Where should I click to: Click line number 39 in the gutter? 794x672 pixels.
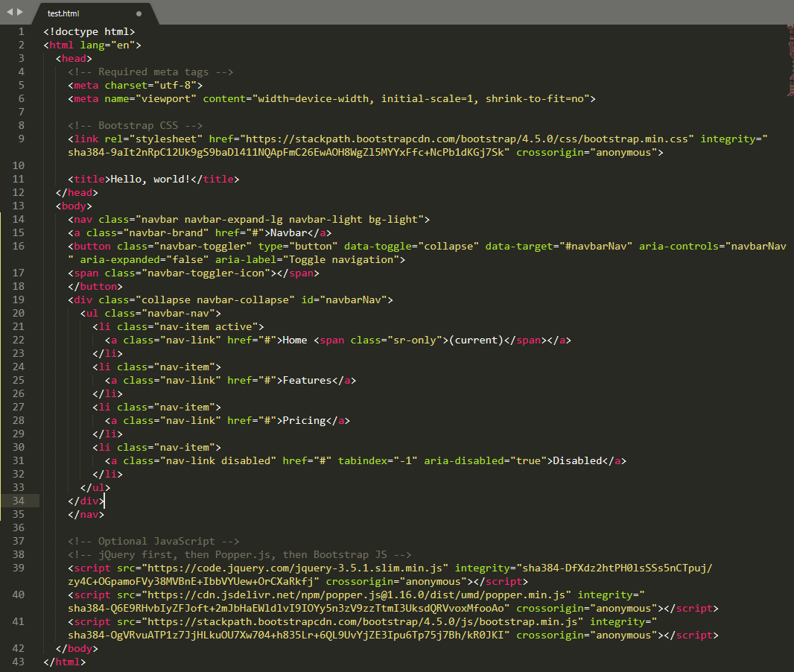[18, 568]
